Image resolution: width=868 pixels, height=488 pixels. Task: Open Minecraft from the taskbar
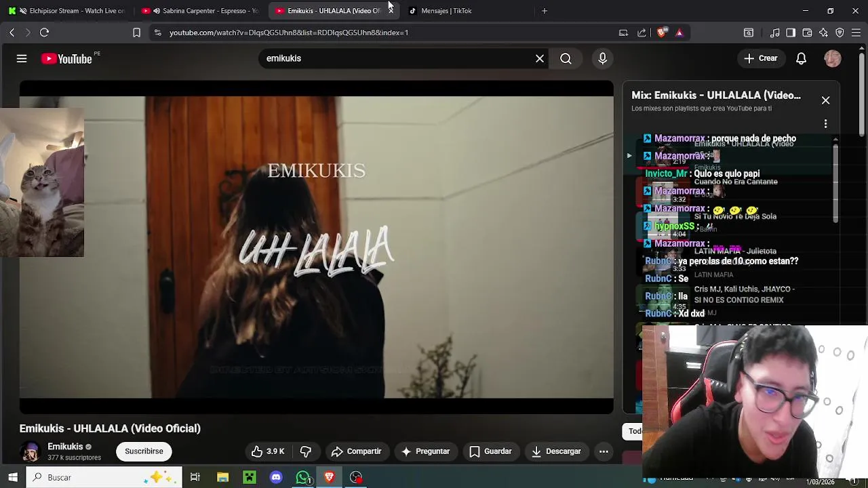coord(250,478)
